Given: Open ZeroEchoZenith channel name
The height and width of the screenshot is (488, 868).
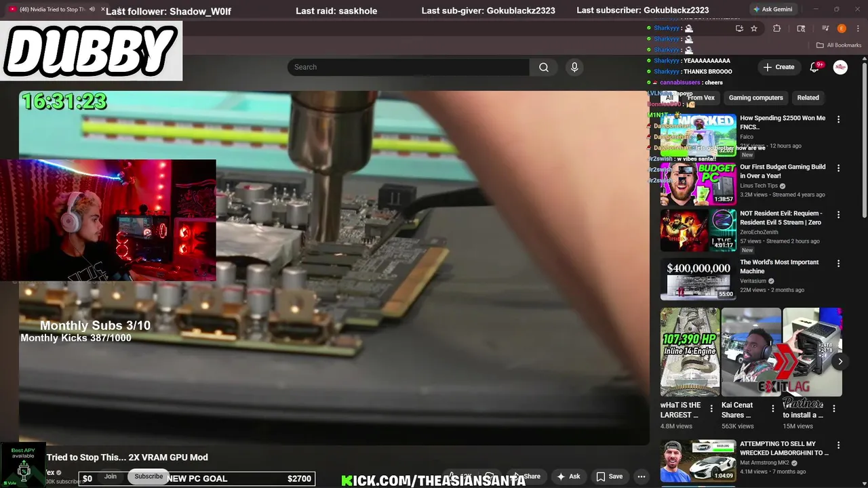Looking at the screenshot, I should click(759, 232).
